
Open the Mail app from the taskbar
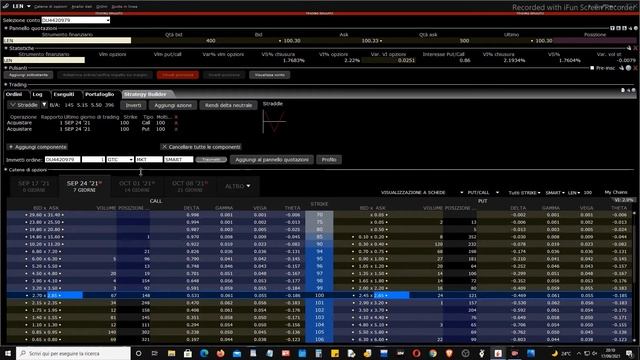237,353
